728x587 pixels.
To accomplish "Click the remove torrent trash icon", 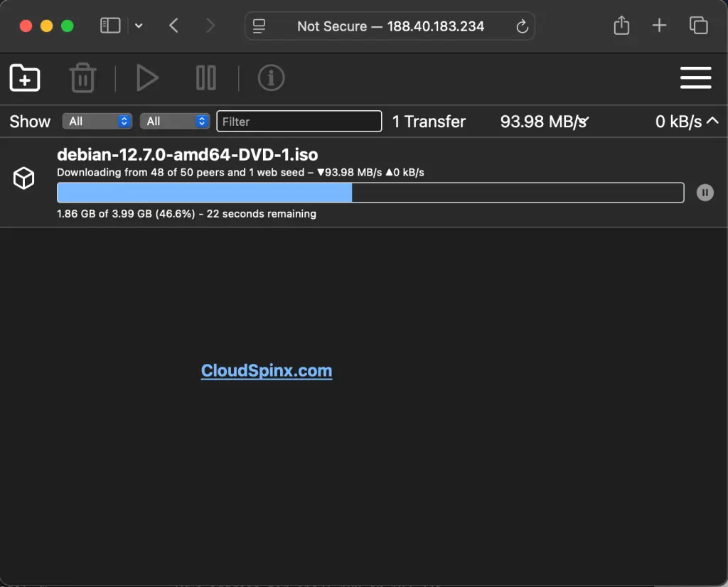I will 82,77.
